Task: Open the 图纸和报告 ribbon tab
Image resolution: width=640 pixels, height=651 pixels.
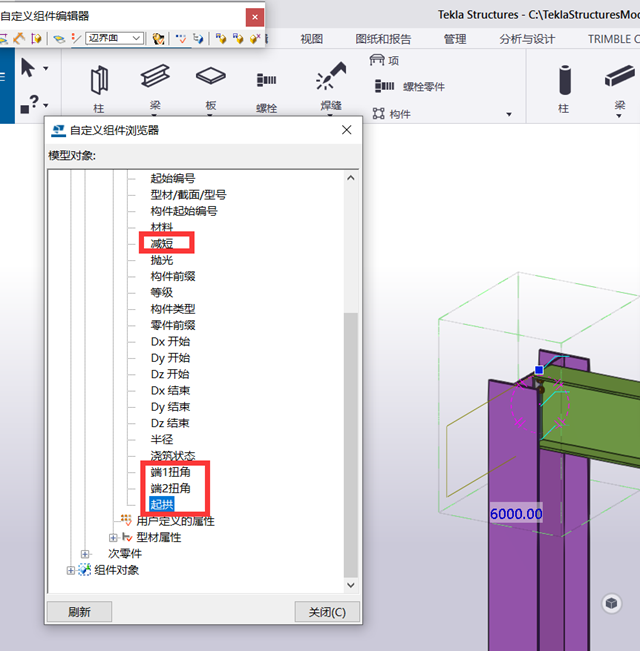Action: (383, 39)
